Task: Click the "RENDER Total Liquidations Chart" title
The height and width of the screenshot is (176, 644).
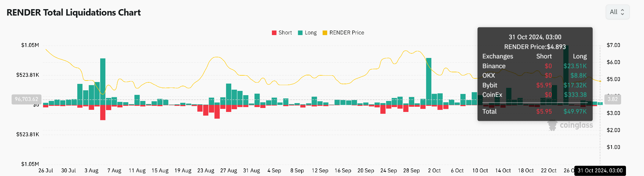Action: 74,13
